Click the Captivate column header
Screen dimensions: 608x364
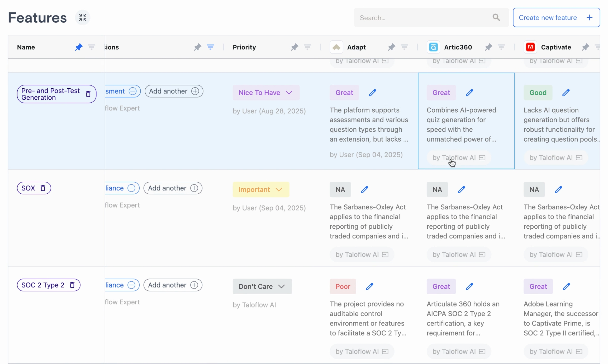point(556,47)
